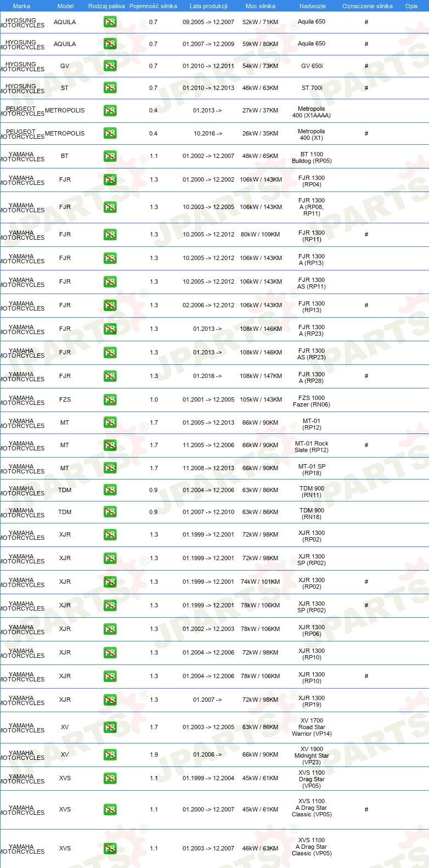
Task: Click the '48kW / 65KM' power cell
Action: point(261,156)
